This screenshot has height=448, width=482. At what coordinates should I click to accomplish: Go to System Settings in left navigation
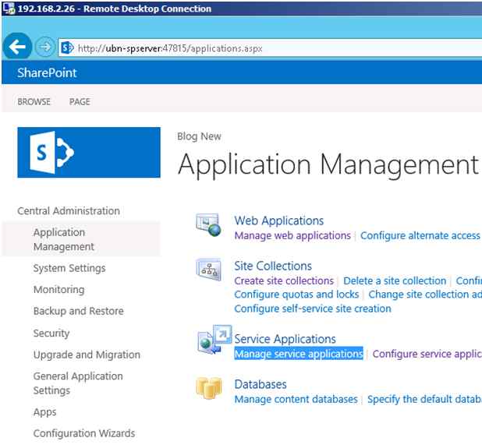click(x=69, y=268)
